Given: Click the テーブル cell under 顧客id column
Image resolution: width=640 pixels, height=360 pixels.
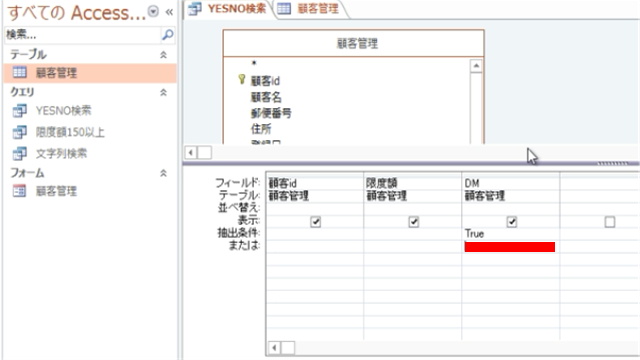Looking at the screenshot, I should [315, 196].
